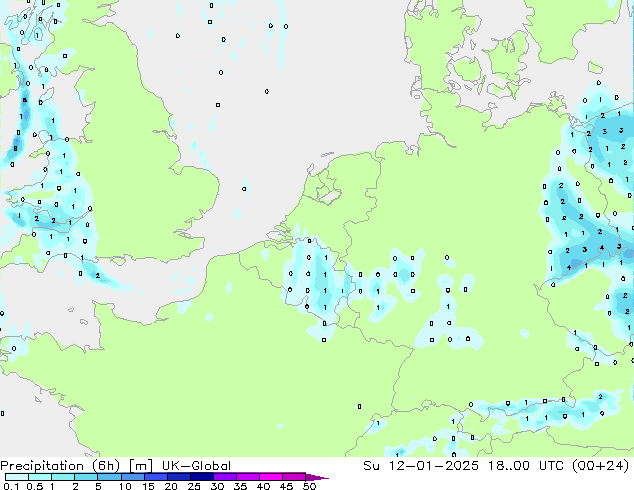This screenshot has height=490, width=634.
Task: Click the legend label '35'
Action: [x=240, y=486]
